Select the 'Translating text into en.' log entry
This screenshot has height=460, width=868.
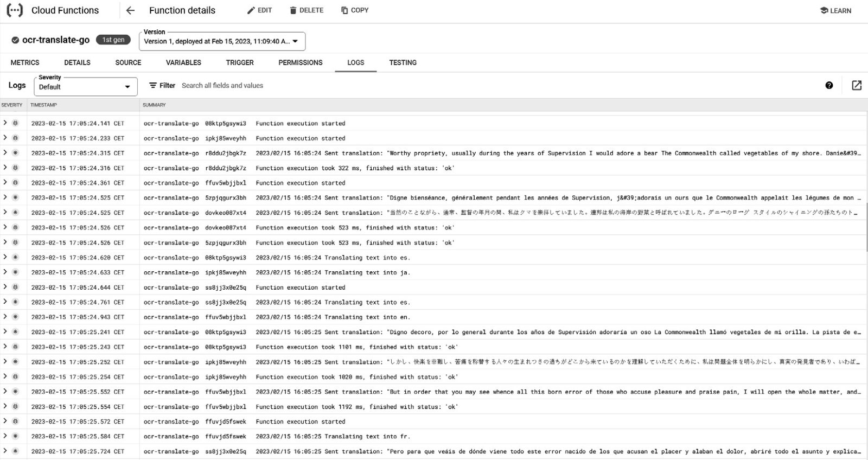tap(333, 317)
